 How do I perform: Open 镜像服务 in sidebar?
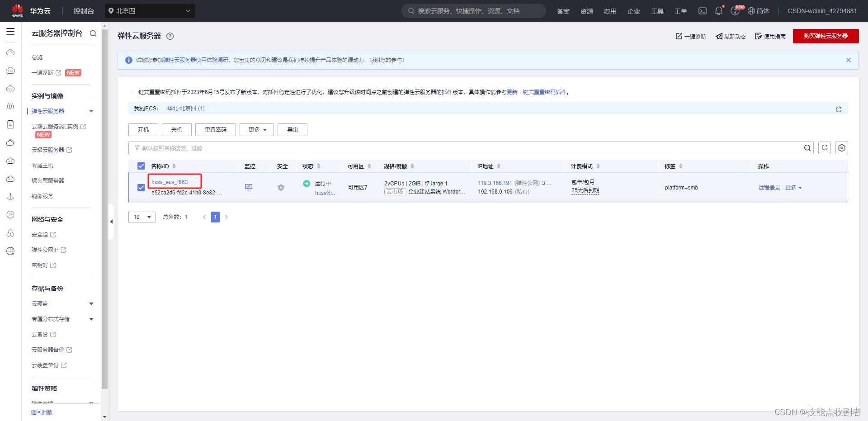[x=42, y=196]
